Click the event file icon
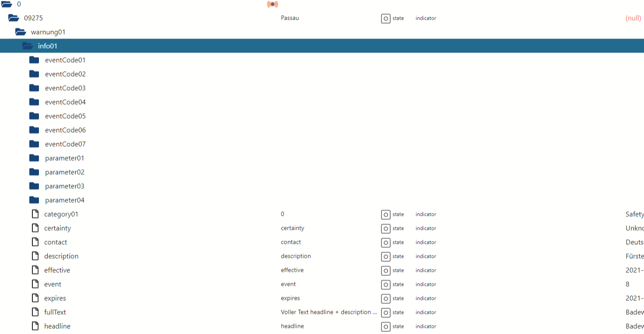 tap(35, 284)
